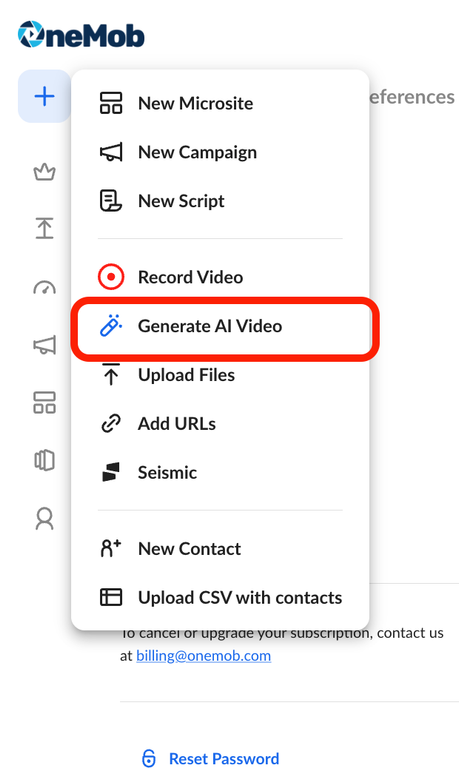
Task: Open the megaphone campaigns sidebar icon
Action: (x=45, y=345)
